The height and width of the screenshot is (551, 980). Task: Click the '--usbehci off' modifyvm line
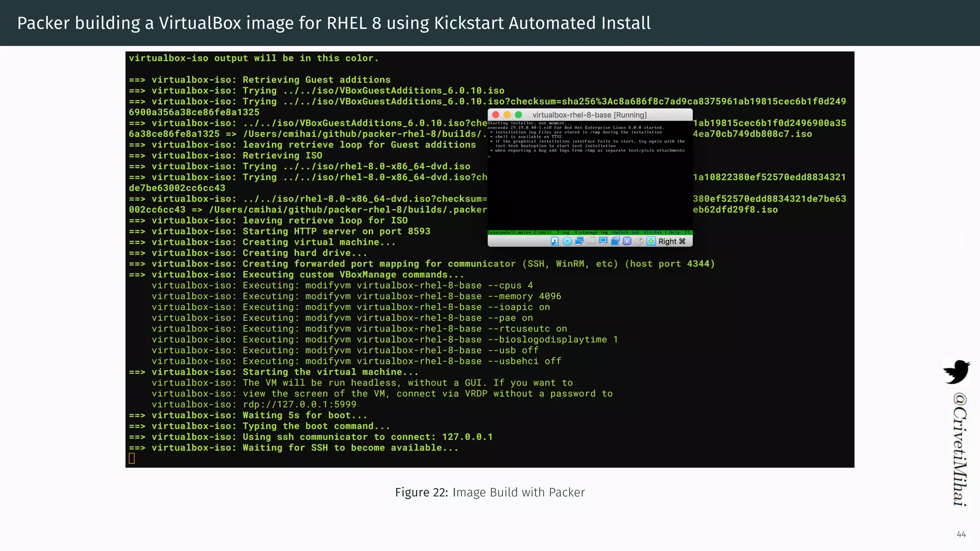pos(356,361)
